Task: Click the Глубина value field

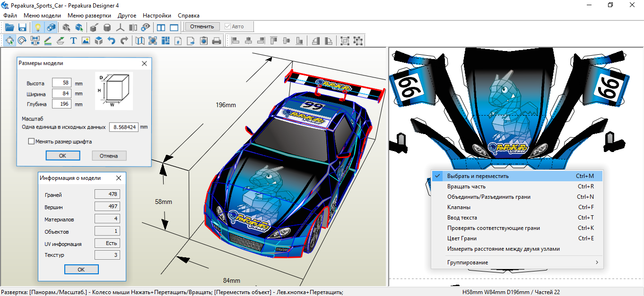Action: (x=61, y=104)
